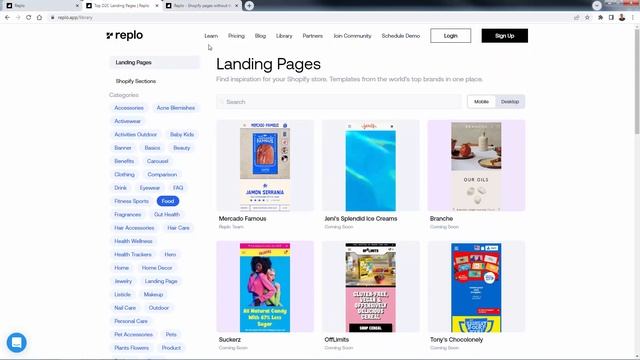Open Join Community nav link
Viewport: 640px width, 360px height.
click(352, 36)
